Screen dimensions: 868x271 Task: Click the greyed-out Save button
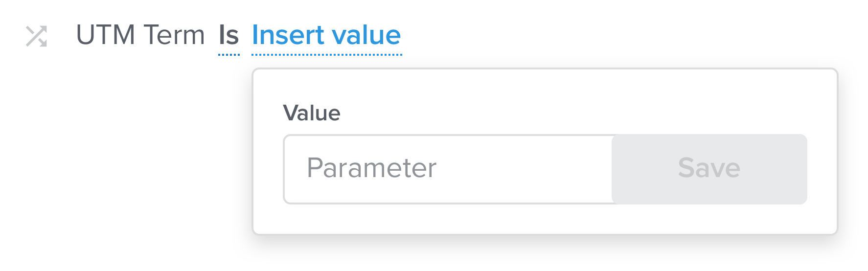[709, 169]
